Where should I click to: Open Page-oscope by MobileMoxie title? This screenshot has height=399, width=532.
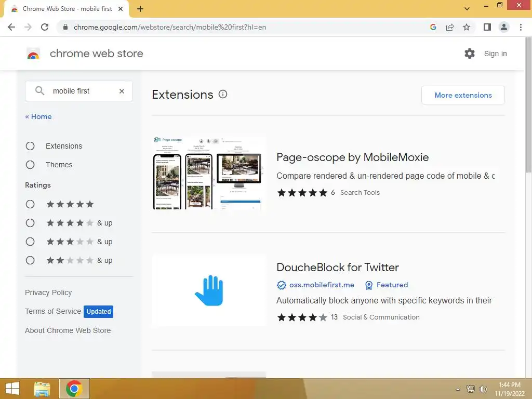coord(353,157)
